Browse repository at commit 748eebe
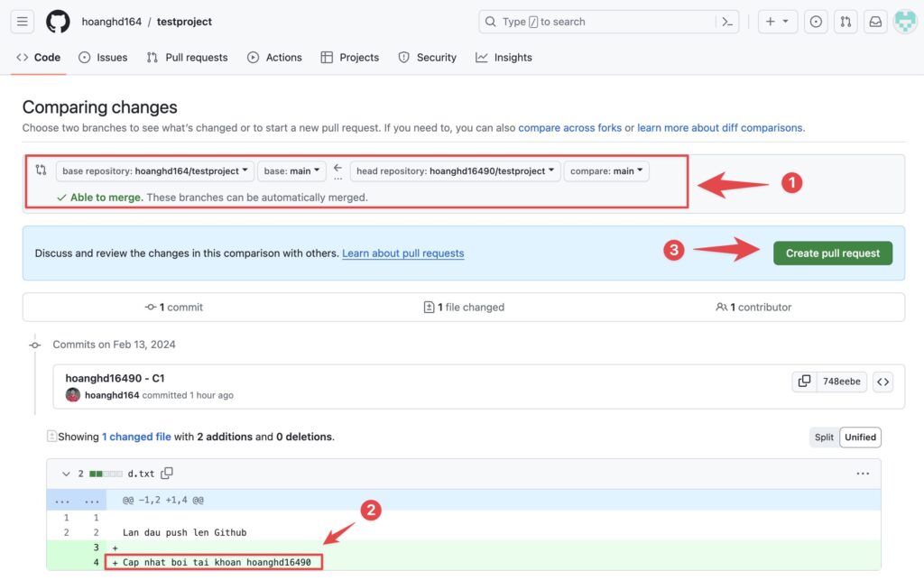Image resolution: width=924 pixels, height=580 pixels. pyautogui.click(x=882, y=382)
